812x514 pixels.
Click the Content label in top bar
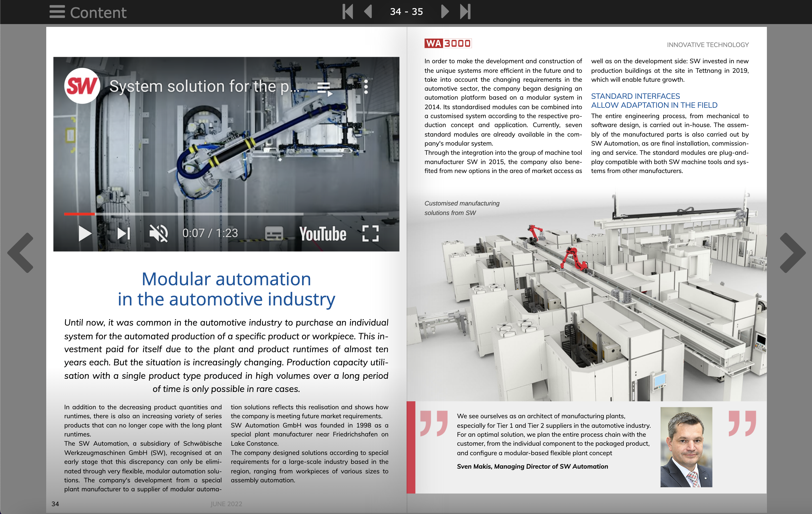[x=98, y=13]
